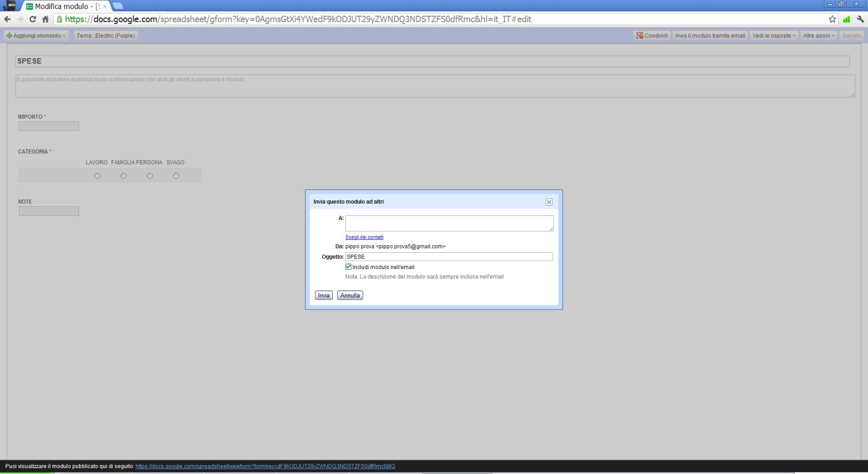Focus the 'A:' recipients text area

450,223
